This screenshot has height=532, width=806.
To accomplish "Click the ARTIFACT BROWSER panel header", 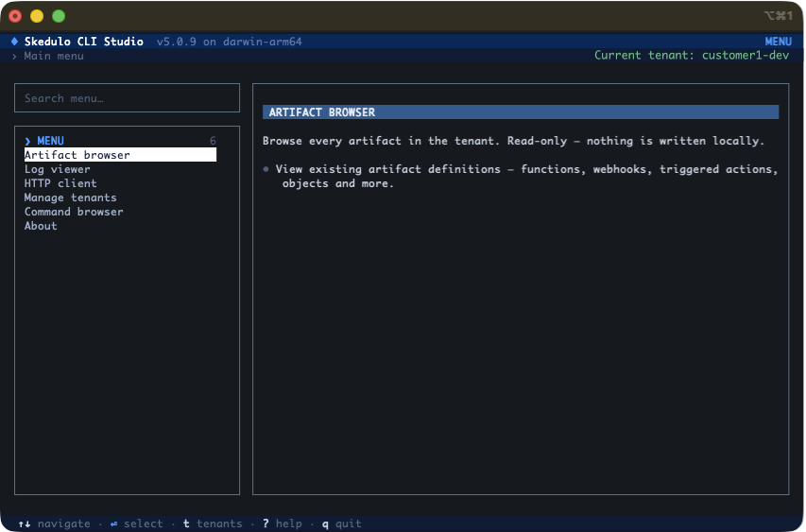I will coord(521,112).
